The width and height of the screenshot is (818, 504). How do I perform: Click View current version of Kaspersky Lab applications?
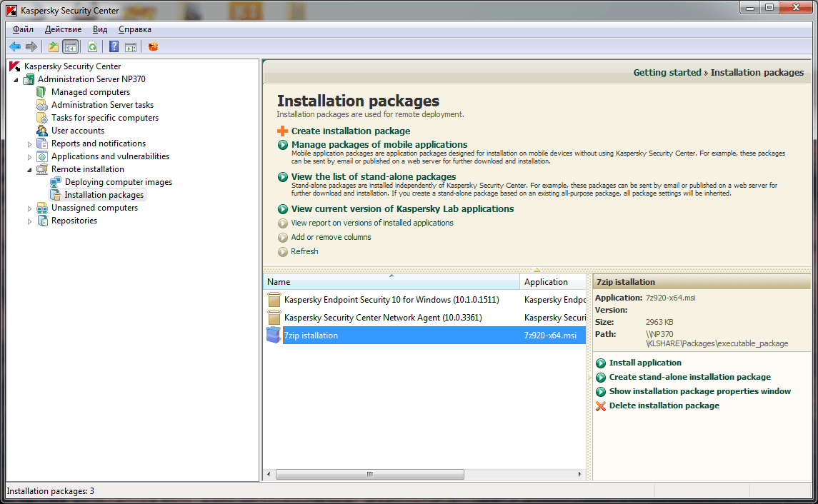pyautogui.click(x=402, y=208)
